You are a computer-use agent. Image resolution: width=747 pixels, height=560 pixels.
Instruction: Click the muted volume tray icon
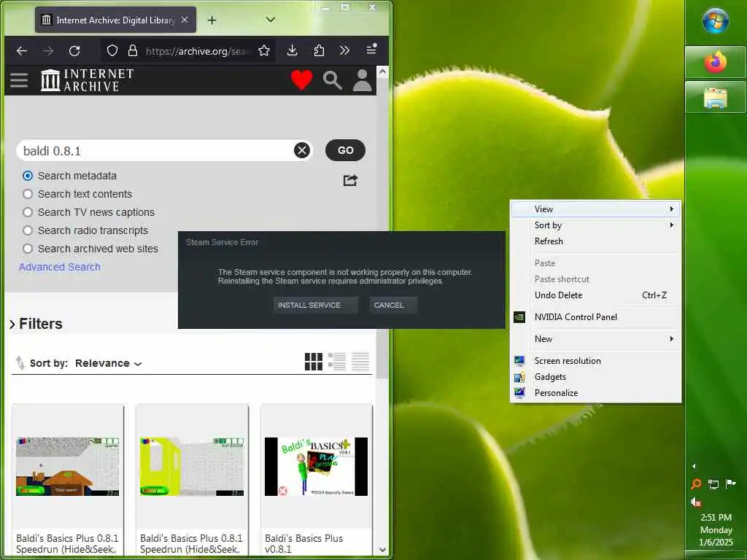695,502
